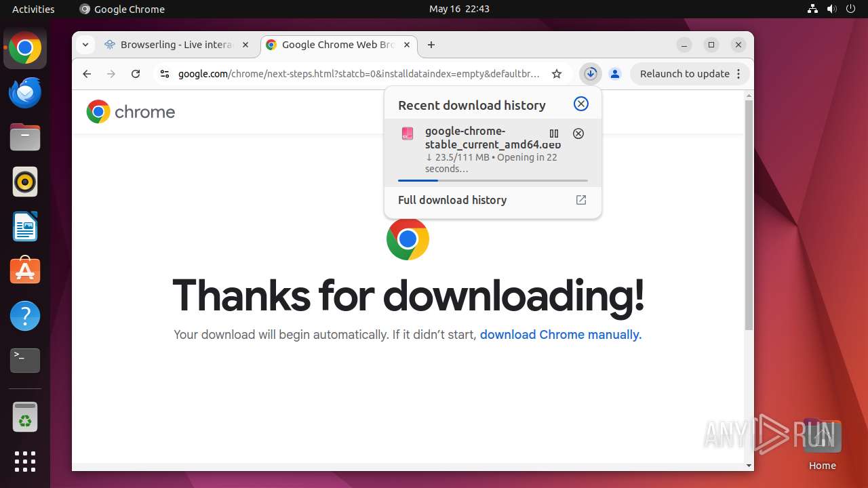Go back to previous page
This screenshot has height=488, width=868.
(x=87, y=74)
